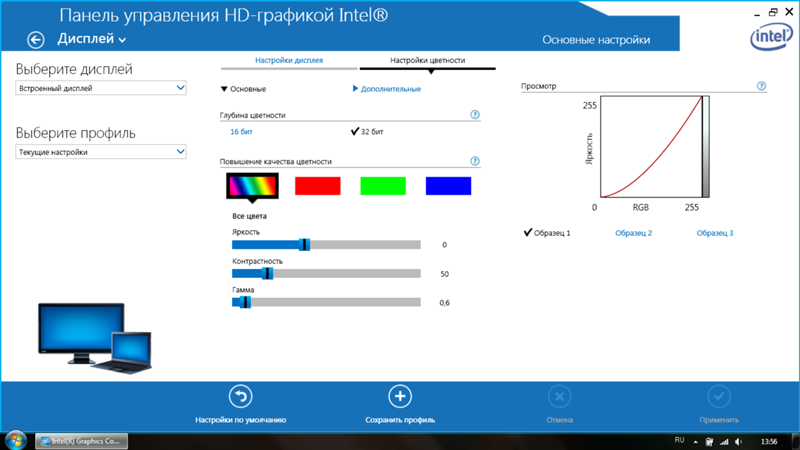Click the save profile plus icon
This screenshot has height=450, width=800.
[400, 396]
